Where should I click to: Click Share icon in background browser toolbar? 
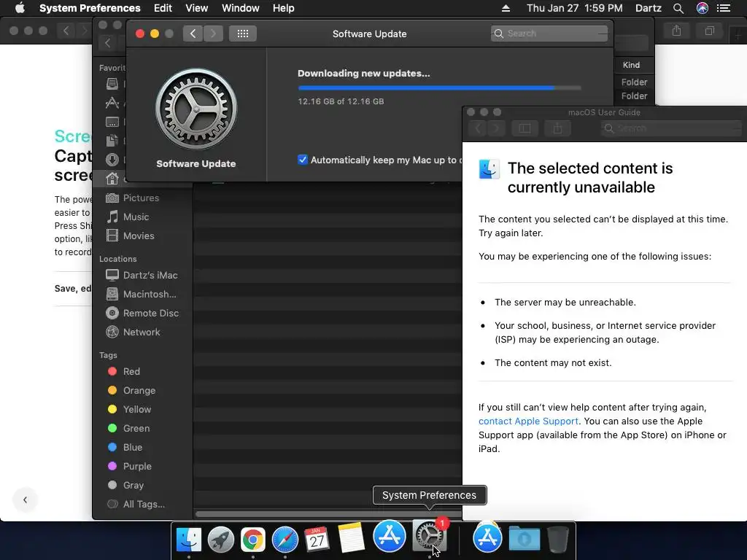click(676, 31)
